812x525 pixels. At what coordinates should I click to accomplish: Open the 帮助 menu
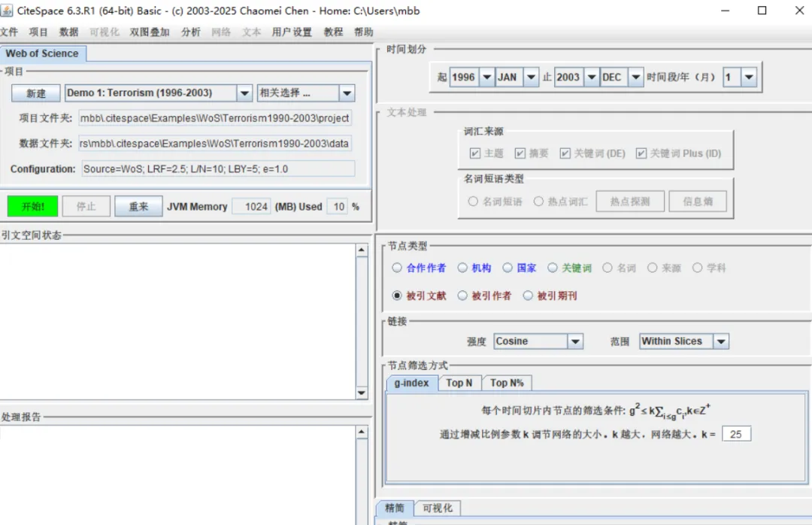[x=364, y=32]
